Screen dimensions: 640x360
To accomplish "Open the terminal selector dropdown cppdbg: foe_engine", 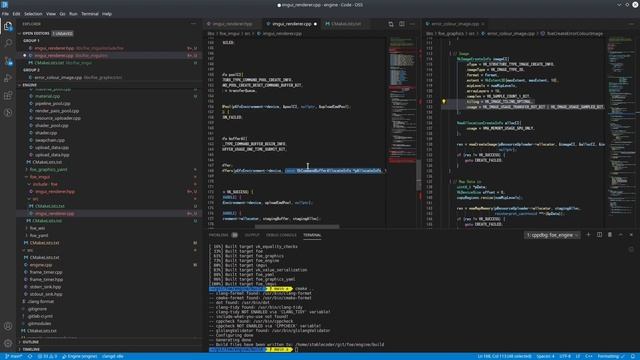I will coord(552,235).
